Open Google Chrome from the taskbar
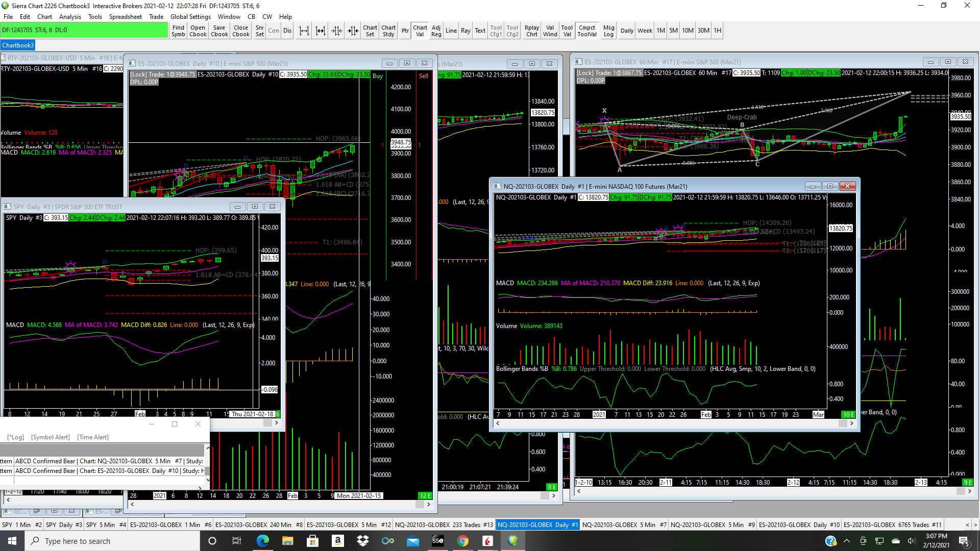 463,541
